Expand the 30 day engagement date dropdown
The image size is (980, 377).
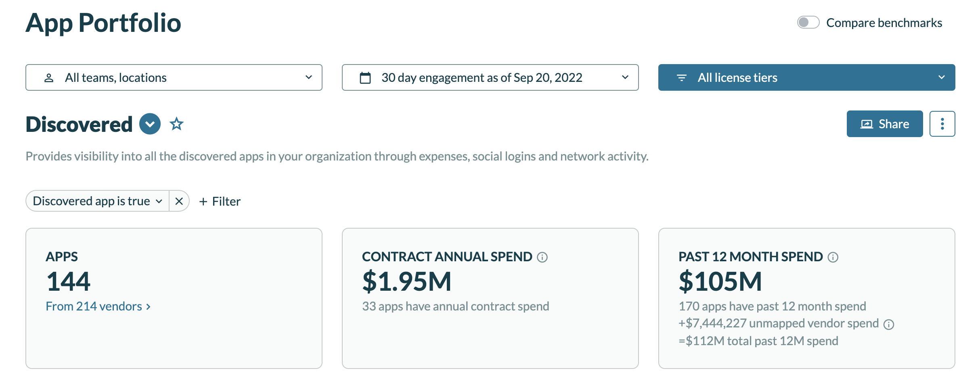[x=490, y=77]
